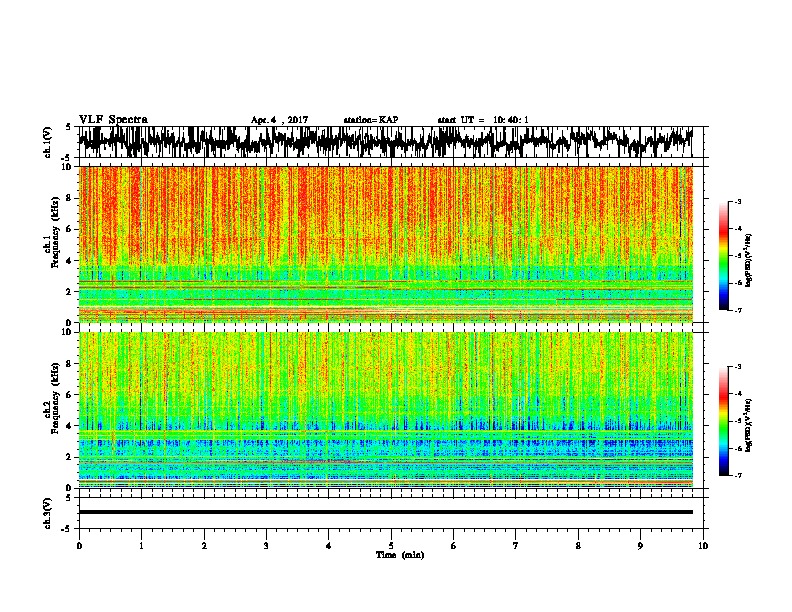
Task: Click time axis tick label "9"
Action: click(640, 546)
